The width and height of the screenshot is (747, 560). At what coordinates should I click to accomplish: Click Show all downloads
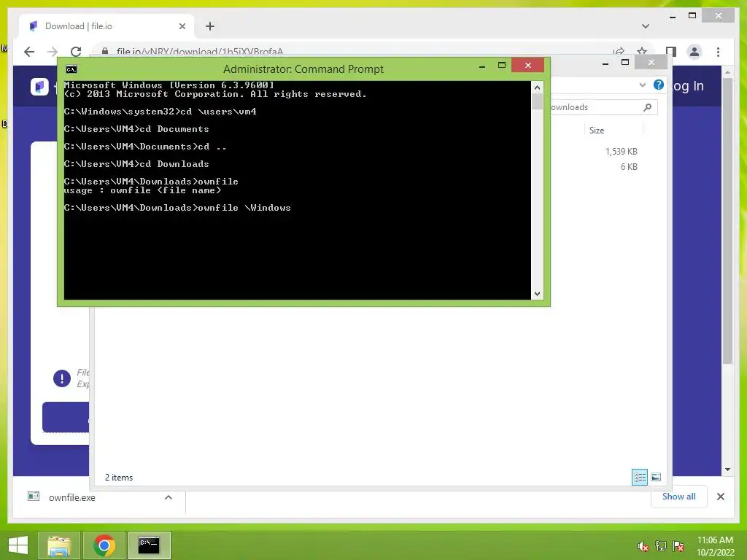[x=679, y=496]
